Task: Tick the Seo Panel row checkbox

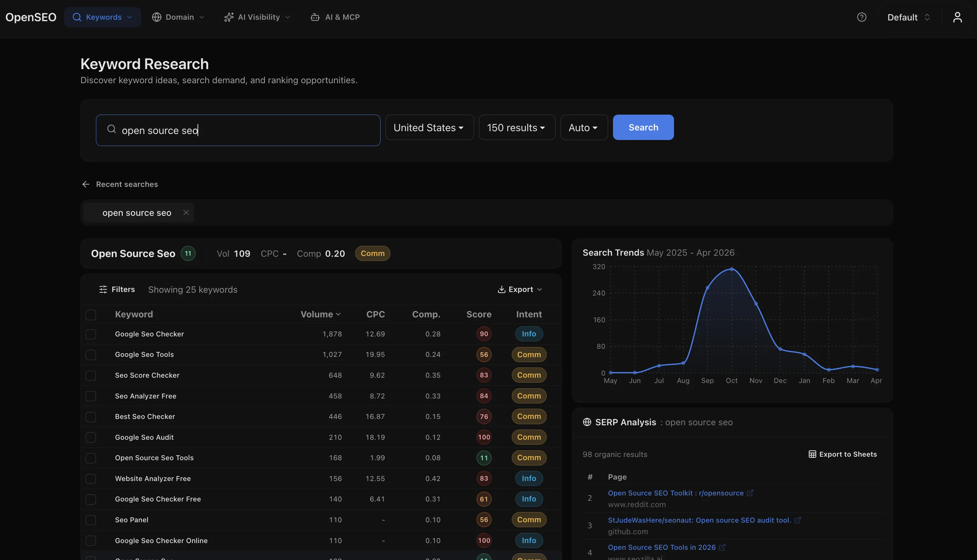Action: pyautogui.click(x=91, y=520)
